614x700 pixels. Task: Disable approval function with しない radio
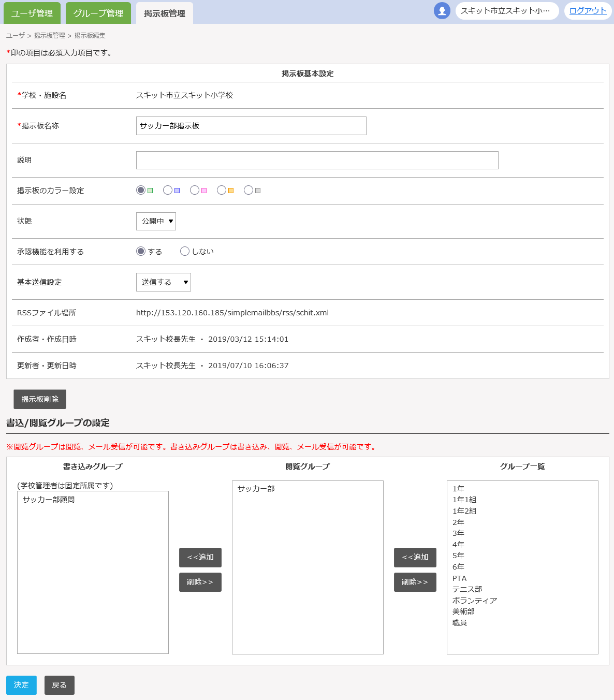pos(185,251)
